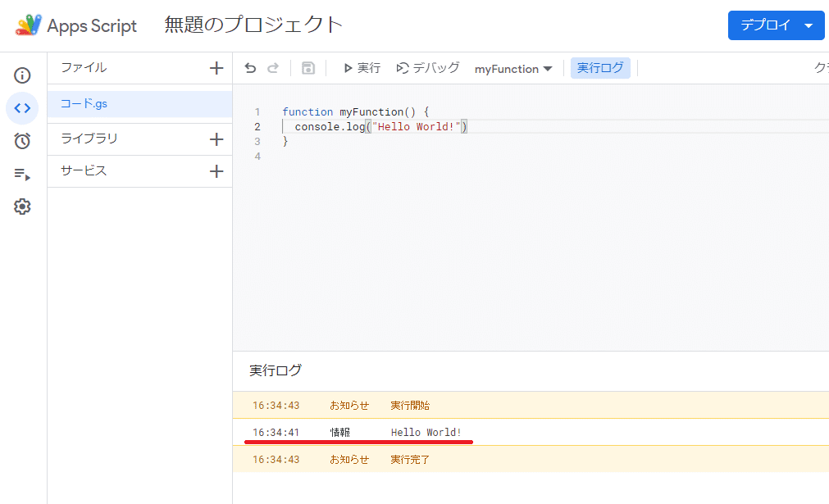The image size is (829, 504).
Task: Click line number 4 in gutter
Action: (257, 157)
